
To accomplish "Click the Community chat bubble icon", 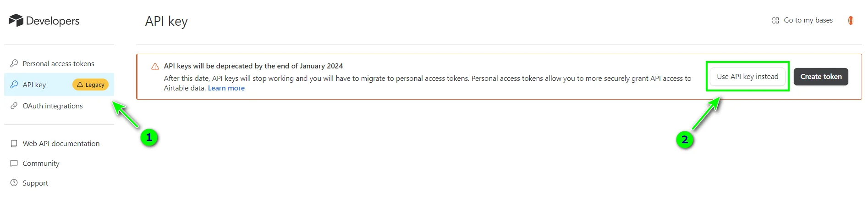I will (14, 163).
